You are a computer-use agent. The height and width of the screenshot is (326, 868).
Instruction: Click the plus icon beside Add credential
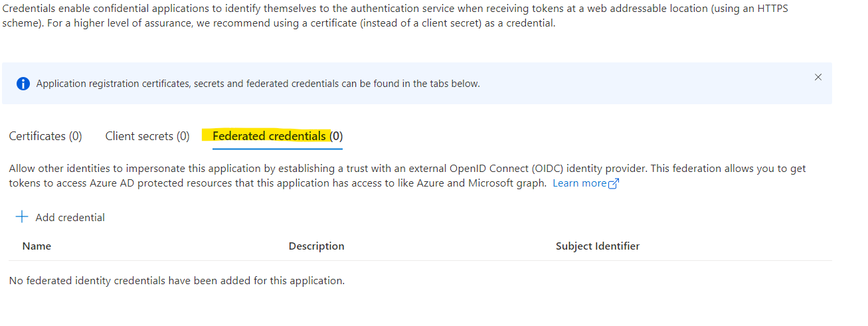[22, 216]
